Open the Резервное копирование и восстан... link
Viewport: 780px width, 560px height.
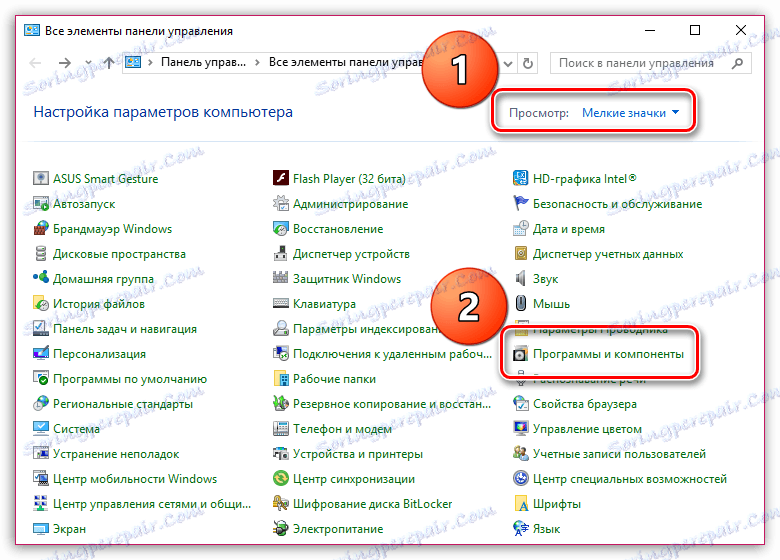(392, 403)
